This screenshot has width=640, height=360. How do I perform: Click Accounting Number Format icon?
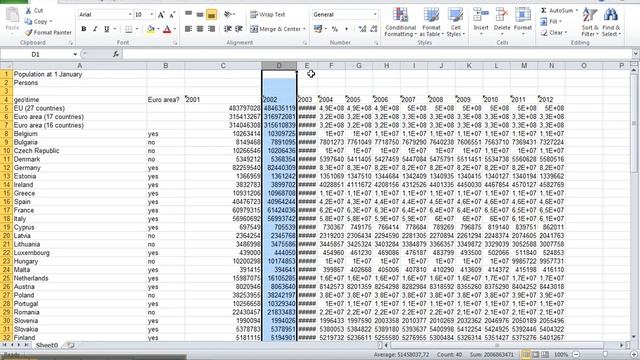(x=318, y=29)
